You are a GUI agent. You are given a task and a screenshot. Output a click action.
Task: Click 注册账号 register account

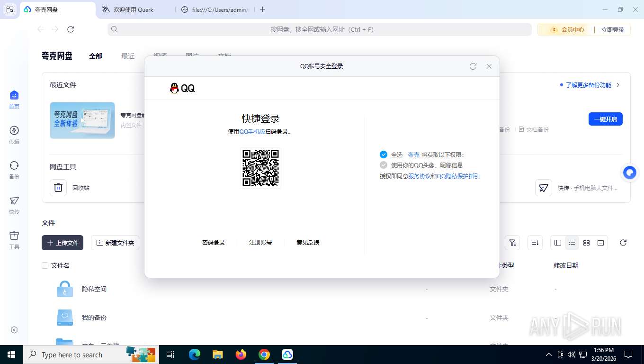pyautogui.click(x=260, y=242)
